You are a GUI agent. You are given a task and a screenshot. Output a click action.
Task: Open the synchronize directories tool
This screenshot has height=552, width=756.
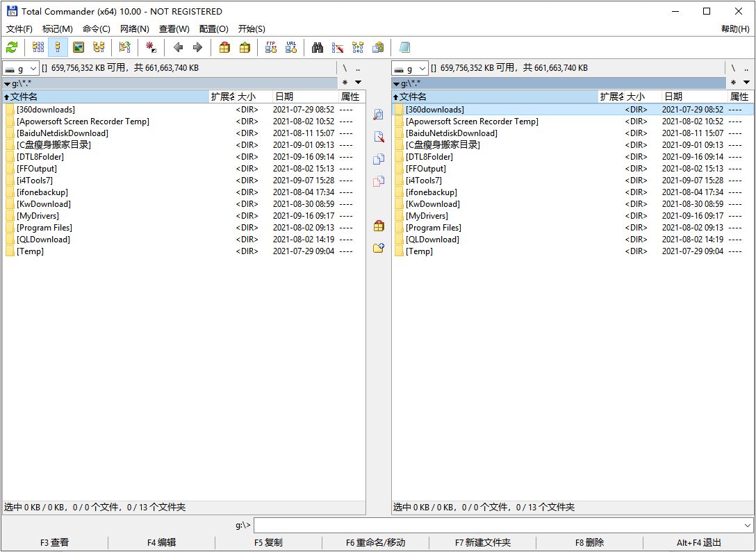pyautogui.click(x=357, y=47)
